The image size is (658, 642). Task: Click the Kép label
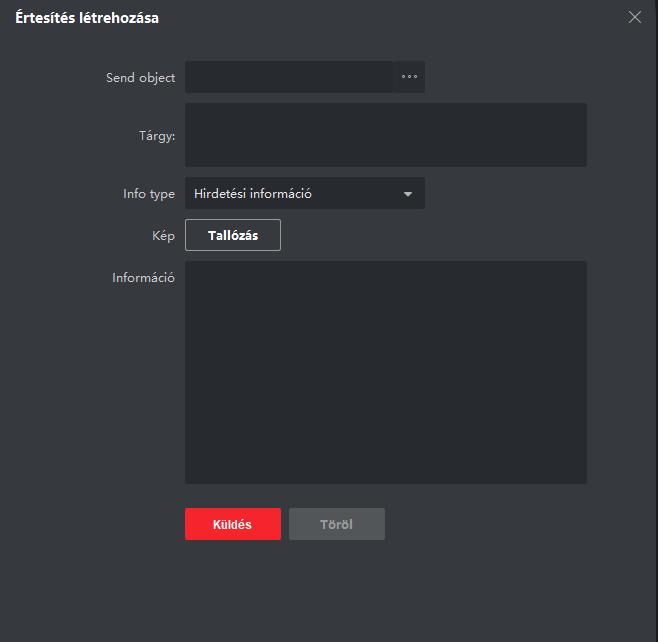[x=163, y=236]
